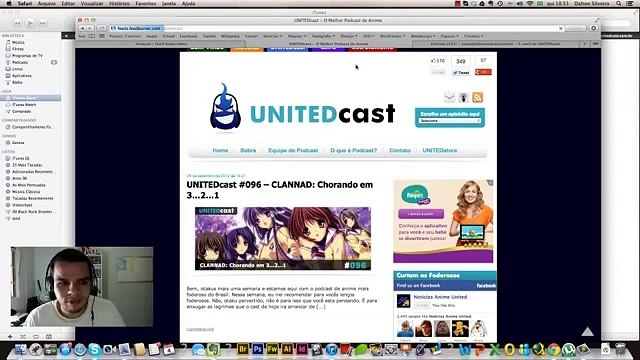The width and height of the screenshot is (640, 360).
Task: Open the Janela menu
Action: coord(169,3)
